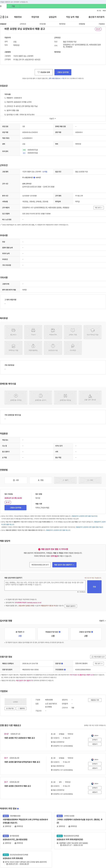106x868 pixels.
Task: Click the company LOGO thumbnail
Action: coord(16,702)
